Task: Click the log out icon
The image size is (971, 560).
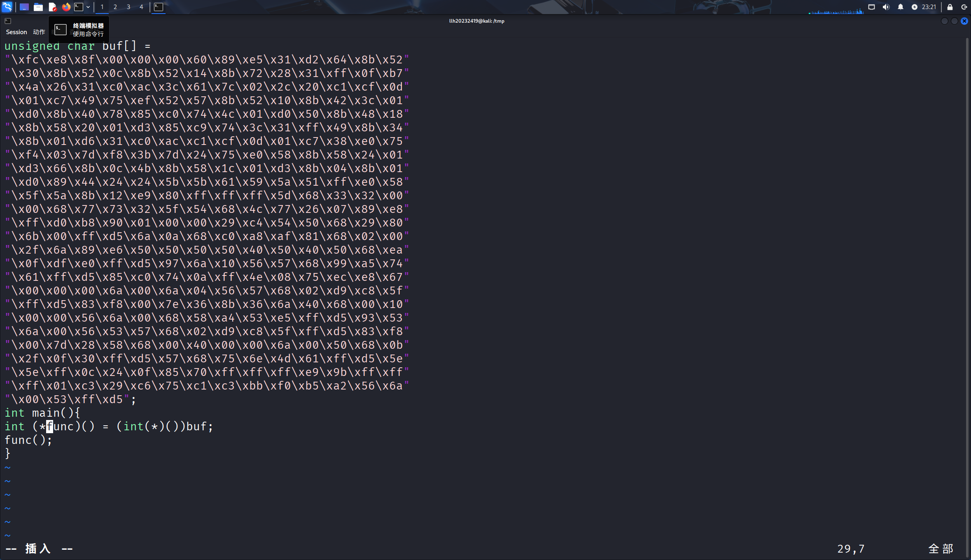Action: tap(964, 7)
